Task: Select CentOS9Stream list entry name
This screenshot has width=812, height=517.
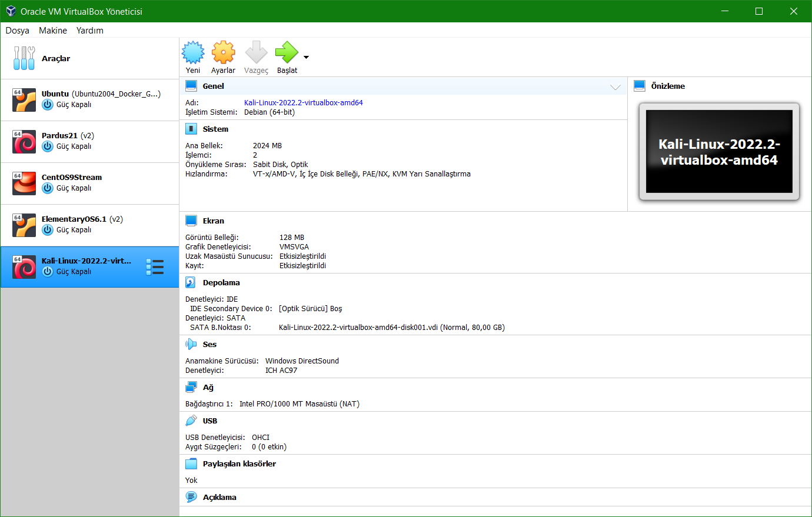Action: (x=72, y=177)
